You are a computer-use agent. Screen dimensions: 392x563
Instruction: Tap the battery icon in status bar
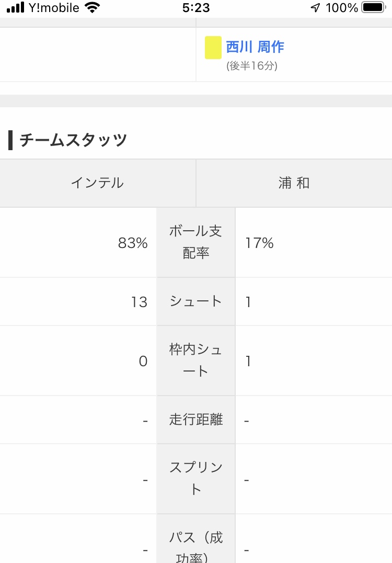(x=373, y=7)
